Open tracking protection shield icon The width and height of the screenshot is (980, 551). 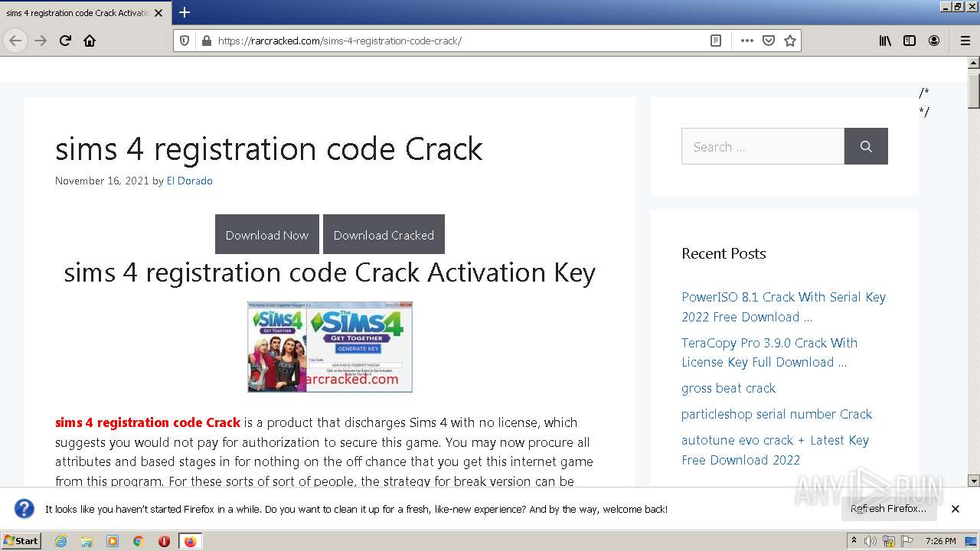click(185, 41)
